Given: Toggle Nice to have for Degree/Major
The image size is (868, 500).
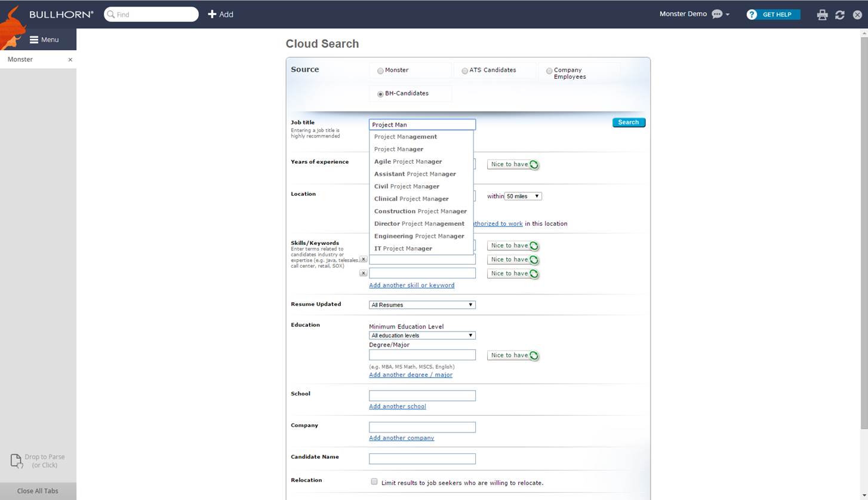Looking at the screenshot, I should tap(513, 355).
